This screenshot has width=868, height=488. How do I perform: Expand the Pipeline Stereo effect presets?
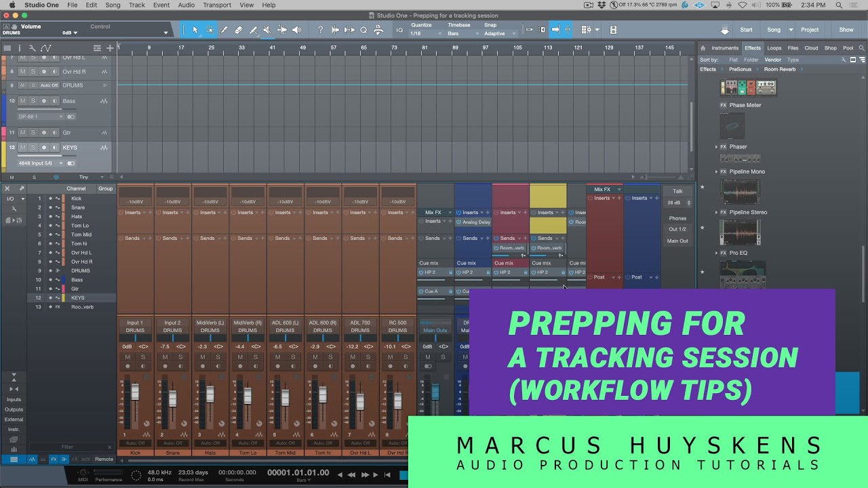[716, 212]
